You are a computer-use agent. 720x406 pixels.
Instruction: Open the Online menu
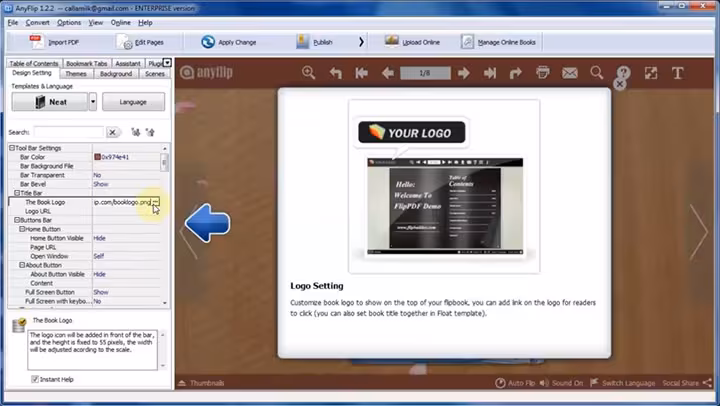click(120, 23)
